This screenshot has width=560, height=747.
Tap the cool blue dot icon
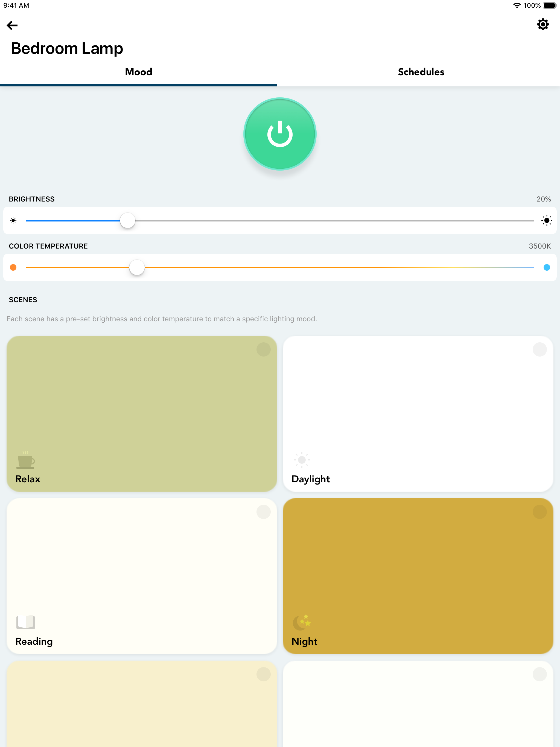coord(547,267)
